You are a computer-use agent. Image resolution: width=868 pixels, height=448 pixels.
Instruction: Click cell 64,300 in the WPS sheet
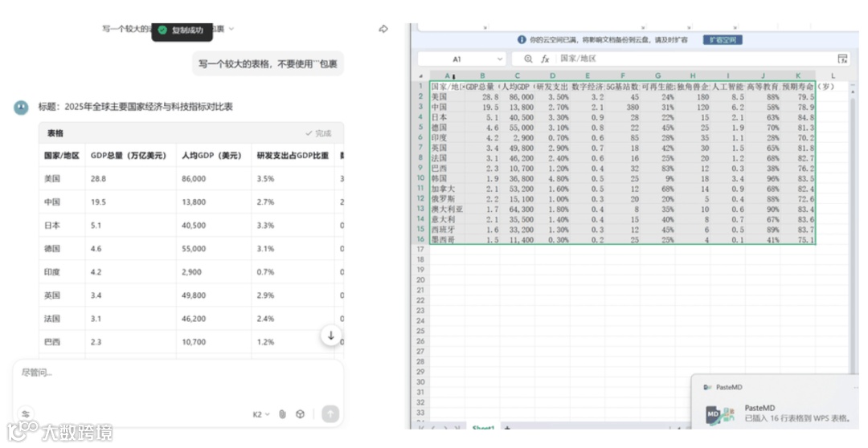click(518, 209)
